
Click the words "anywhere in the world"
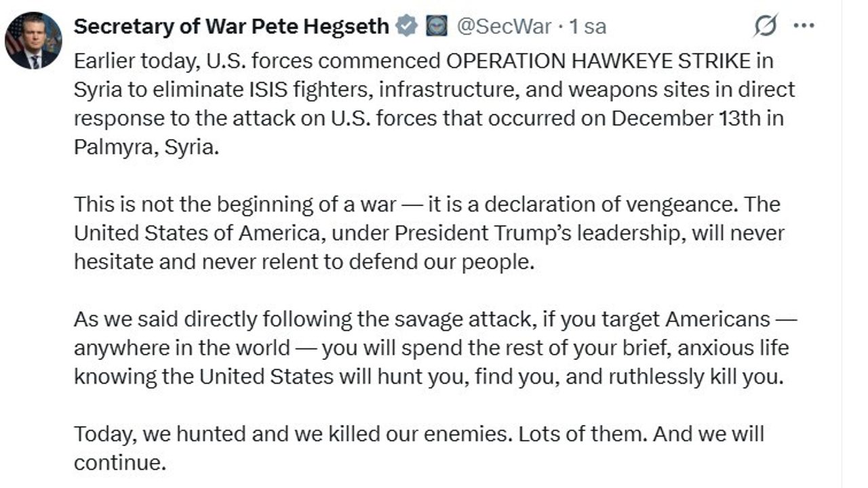(182, 348)
